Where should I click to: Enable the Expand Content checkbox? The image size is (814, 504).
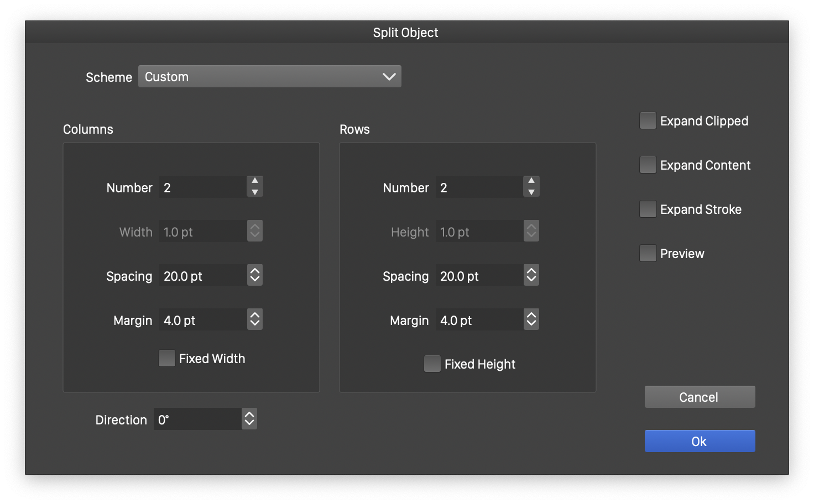click(648, 165)
